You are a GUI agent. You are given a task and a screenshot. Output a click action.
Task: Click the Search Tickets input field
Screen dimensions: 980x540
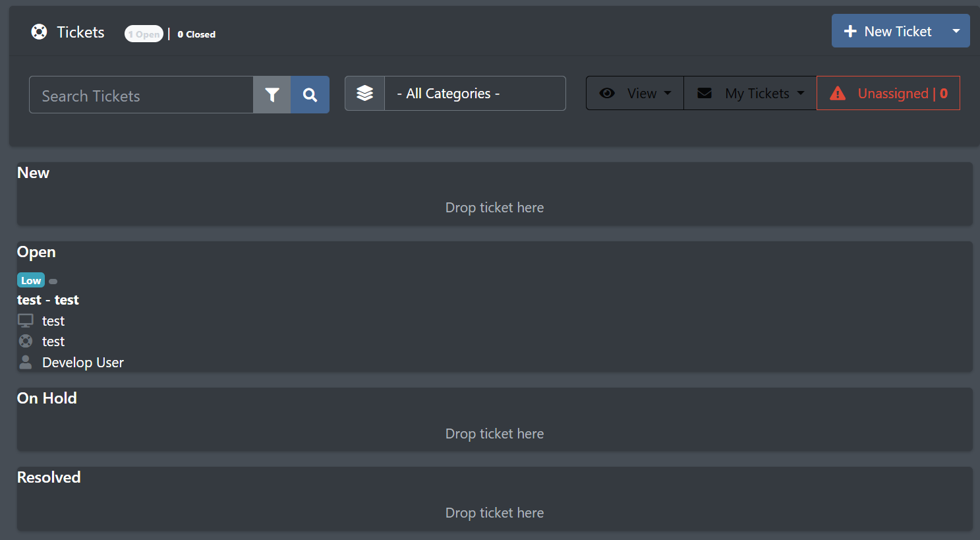click(x=141, y=95)
